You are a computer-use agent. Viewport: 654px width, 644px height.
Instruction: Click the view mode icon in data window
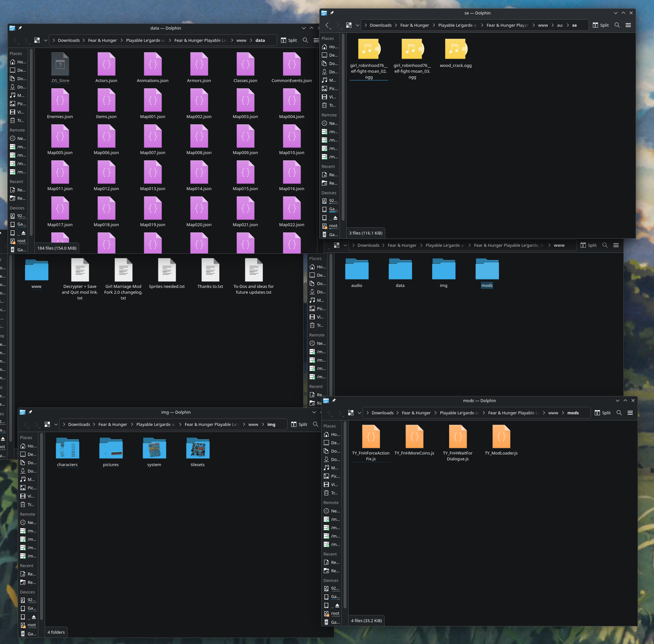coord(37,40)
